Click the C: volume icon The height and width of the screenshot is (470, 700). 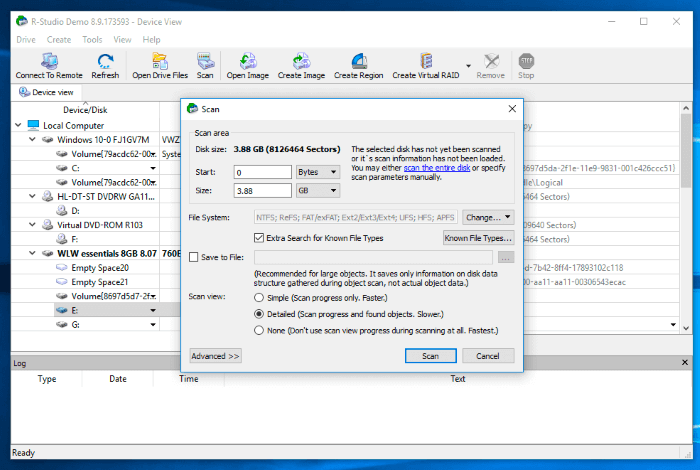62,168
